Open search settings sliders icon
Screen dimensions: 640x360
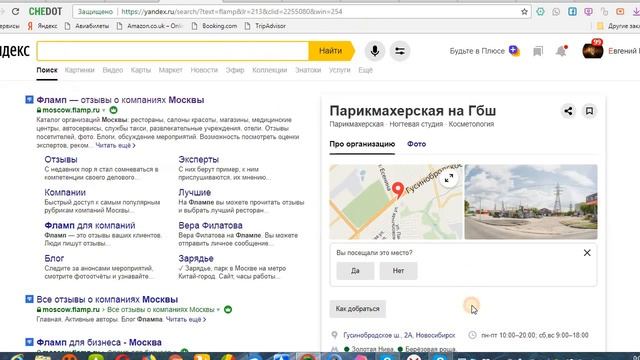(x=400, y=51)
